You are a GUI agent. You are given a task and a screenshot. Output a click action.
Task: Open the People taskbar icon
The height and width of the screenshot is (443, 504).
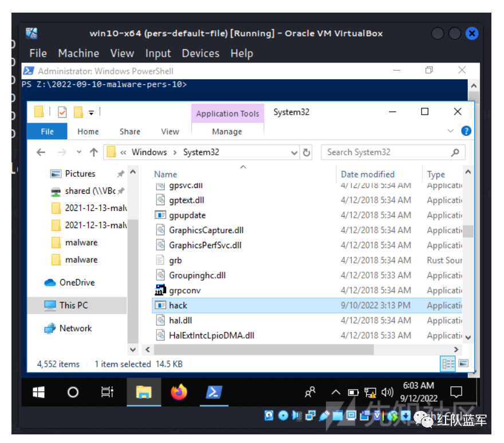pos(310,392)
